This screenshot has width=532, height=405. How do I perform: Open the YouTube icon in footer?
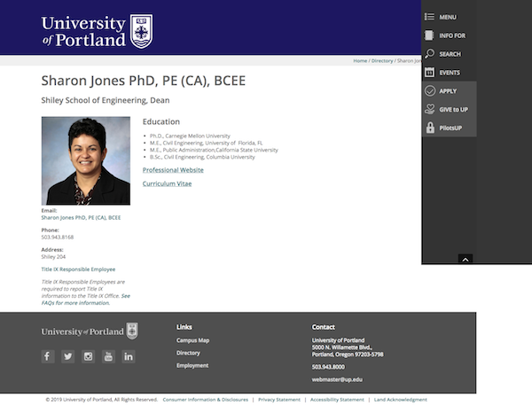coord(108,356)
